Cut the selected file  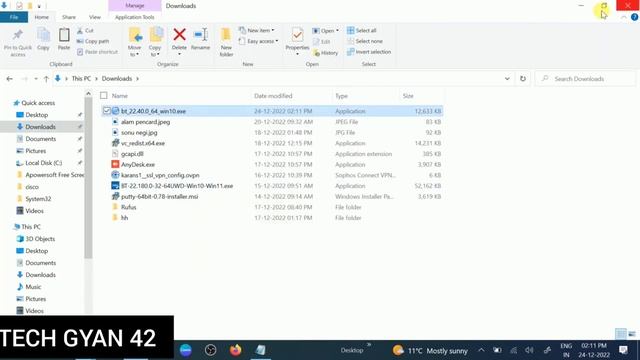[85, 31]
